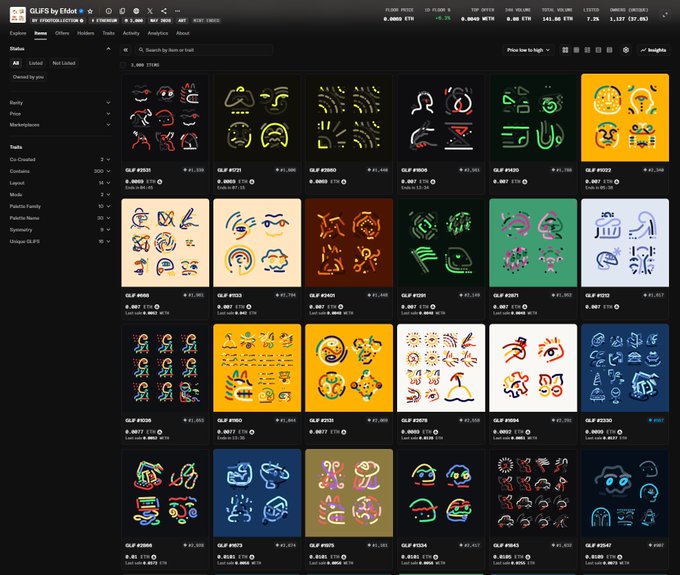Screen dimensions: 680x575
Task: Open the collection website globe icon
Action: point(136,11)
